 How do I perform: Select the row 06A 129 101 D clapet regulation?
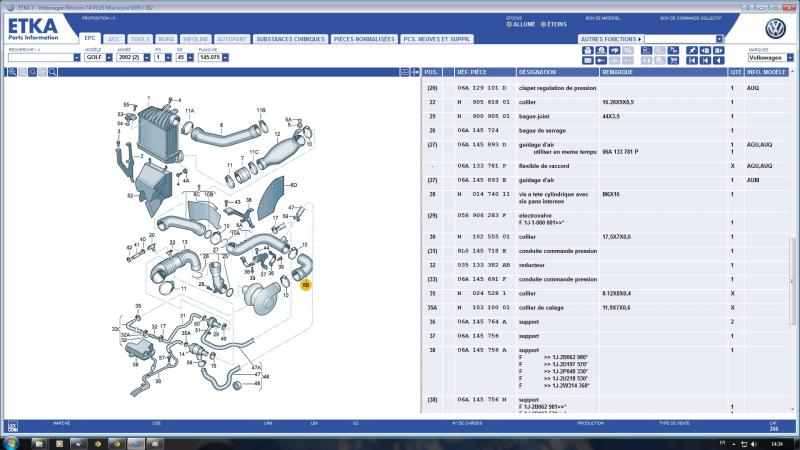pos(606,88)
